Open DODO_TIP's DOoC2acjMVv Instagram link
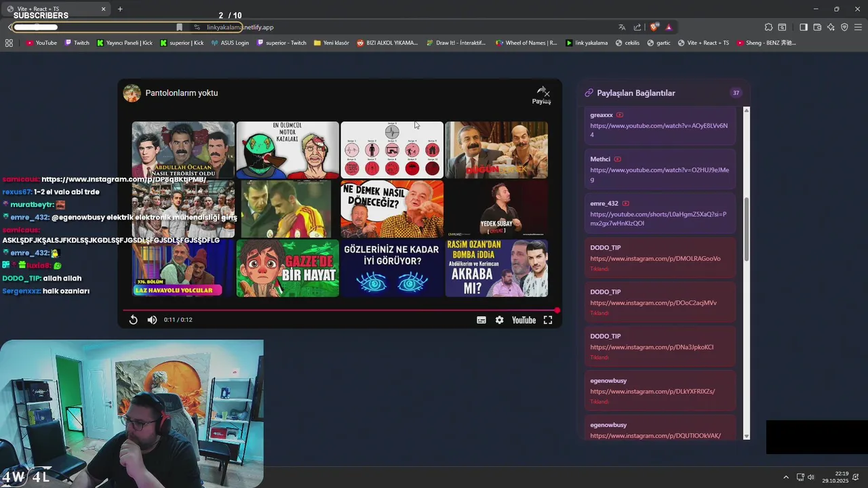Viewport: 868px width, 488px height. click(x=653, y=303)
